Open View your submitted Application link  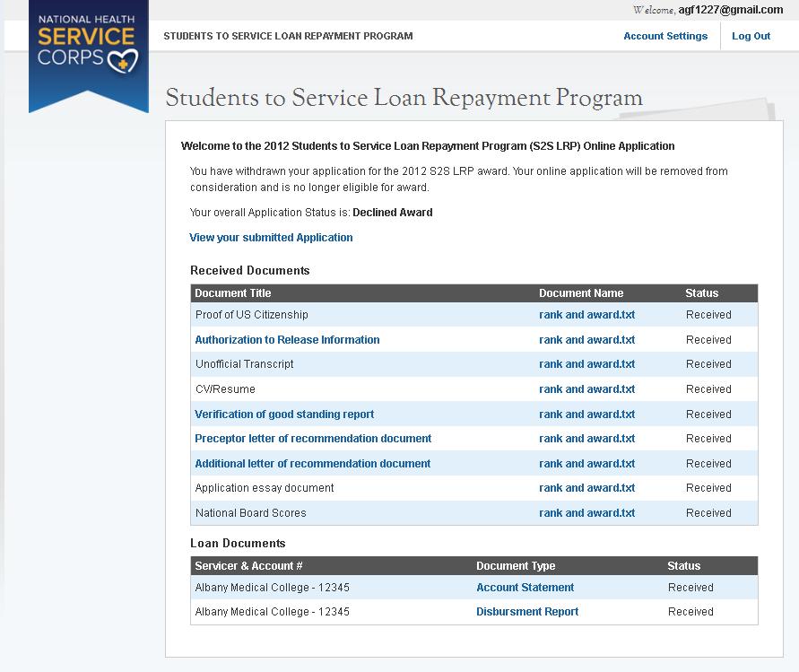(x=271, y=238)
